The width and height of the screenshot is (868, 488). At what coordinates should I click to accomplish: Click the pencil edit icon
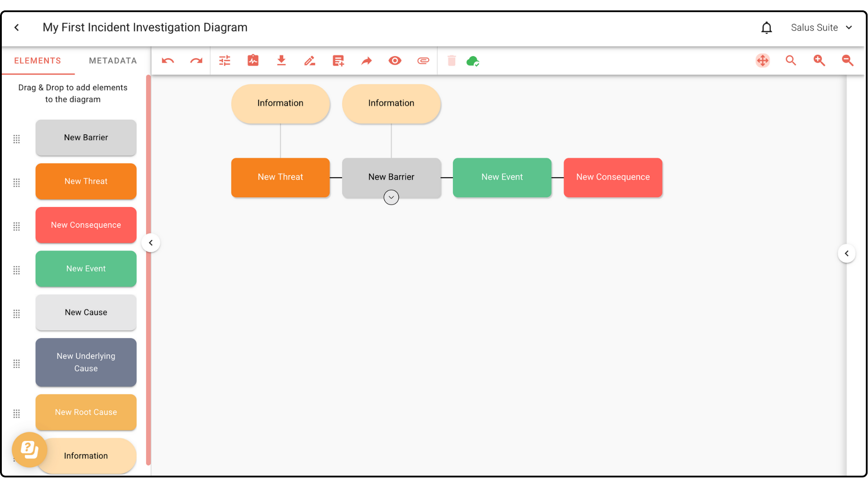pos(310,61)
